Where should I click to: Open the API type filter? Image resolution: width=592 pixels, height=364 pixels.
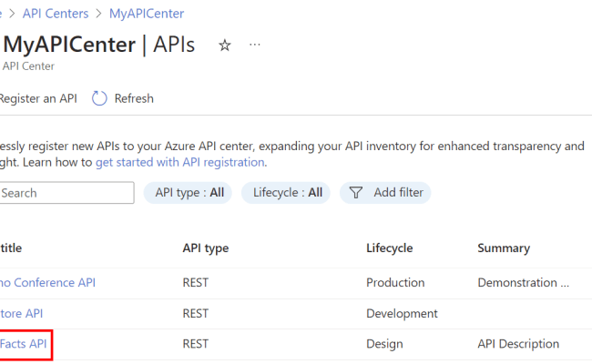(x=189, y=193)
